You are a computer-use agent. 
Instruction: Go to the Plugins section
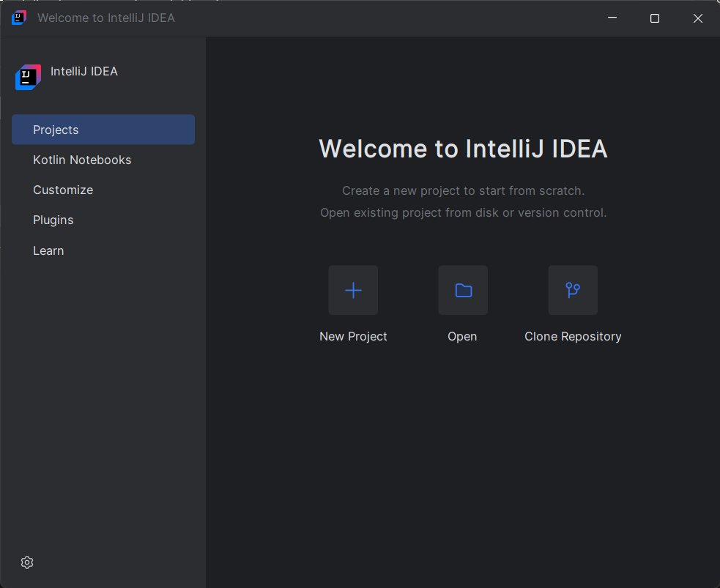pos(53,220)
